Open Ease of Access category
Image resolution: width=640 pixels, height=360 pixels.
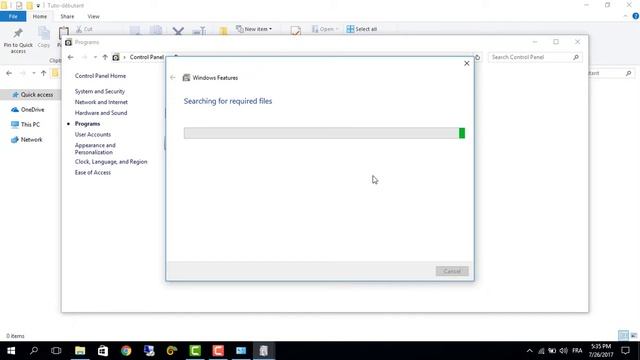pos(93,172)
